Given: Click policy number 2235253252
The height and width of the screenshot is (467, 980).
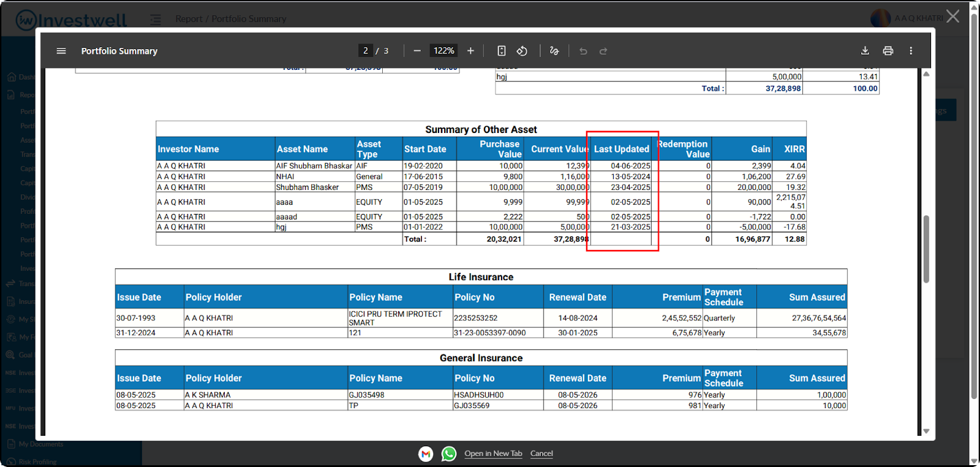Looking at the screenshot, I should pyautogui.click(x=475, y=318).
